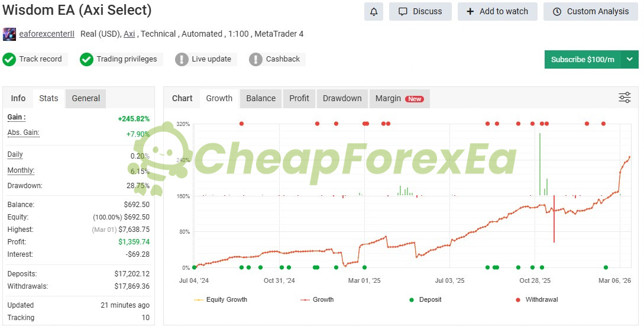Click the Equity (100.00%) $692.50 value
The width and height of the screenshot is (644, 326).
click(121, 217)
